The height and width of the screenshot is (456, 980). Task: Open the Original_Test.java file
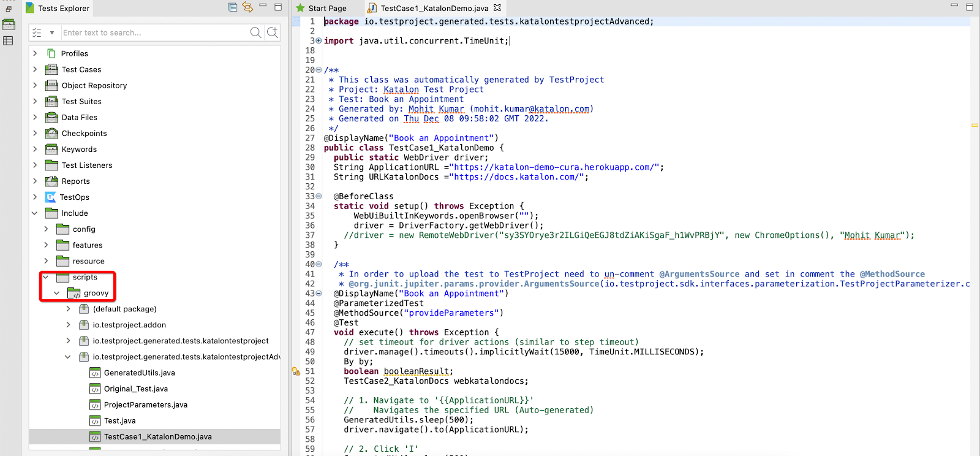click(135, 389)
